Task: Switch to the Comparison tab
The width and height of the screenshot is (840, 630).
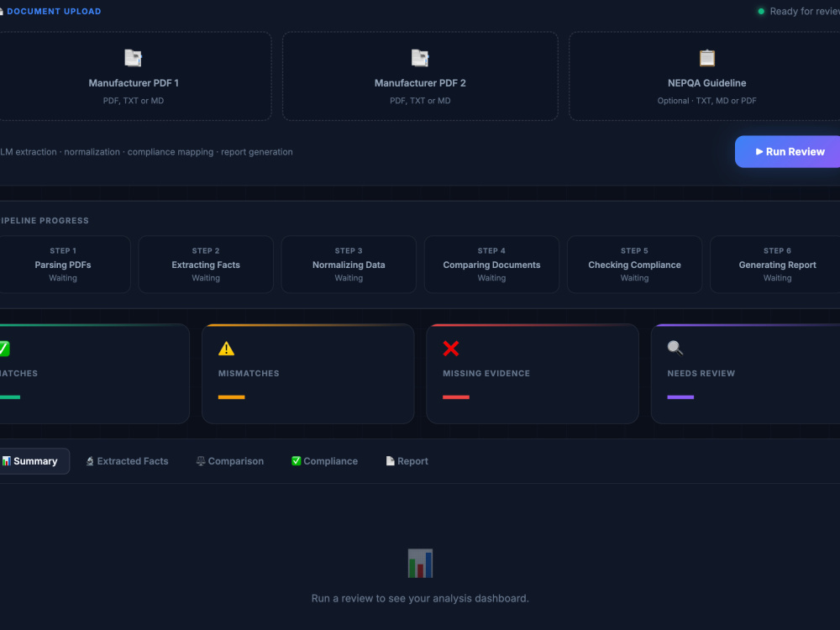Action: pyautogui.click(x=230, y=461)
